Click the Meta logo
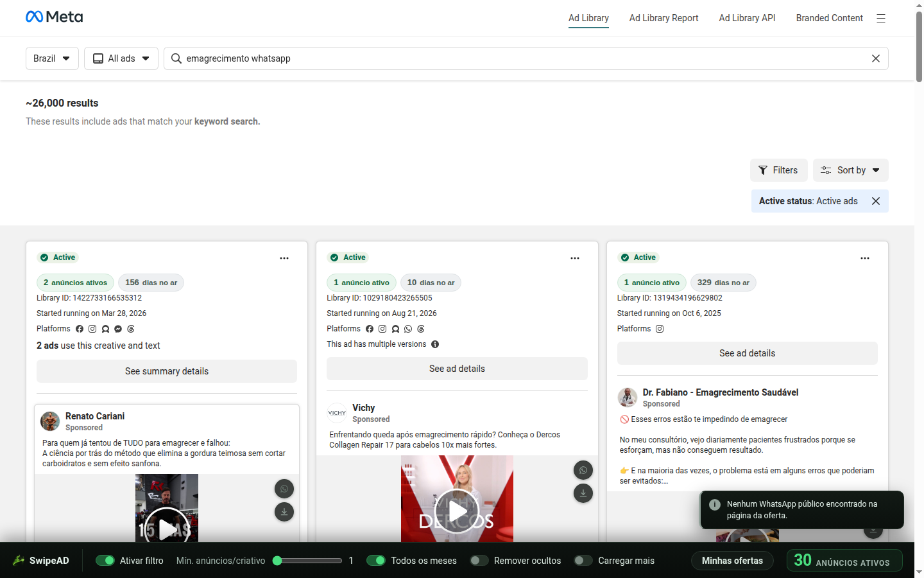 coord(54,17)
